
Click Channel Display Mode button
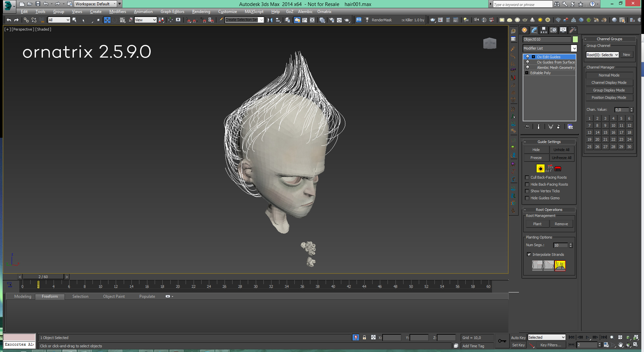(x=609, y=83)
